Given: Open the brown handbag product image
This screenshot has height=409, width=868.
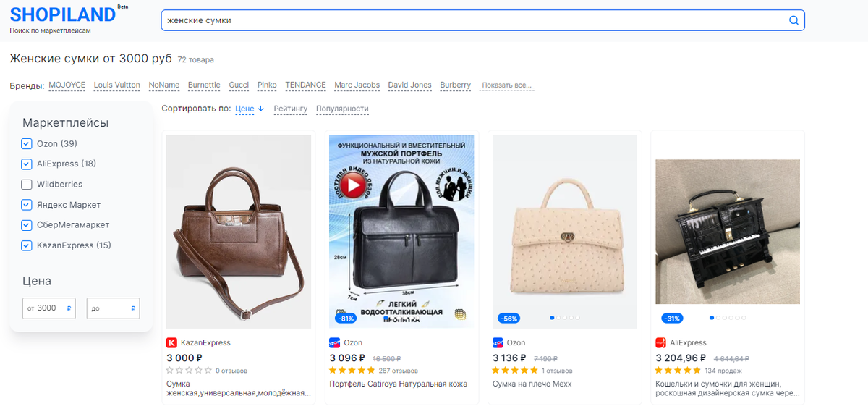Looking at the screenshot, I should pyautogui.click(x=239, y=232).
